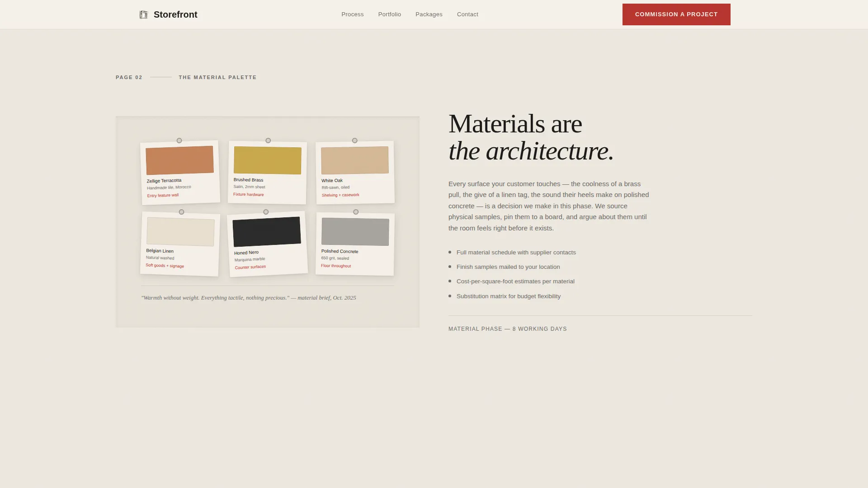Click the paragraph starting 'Every surface your customer touches'
The width and height of the screenshot is (868, 488).
549,206
